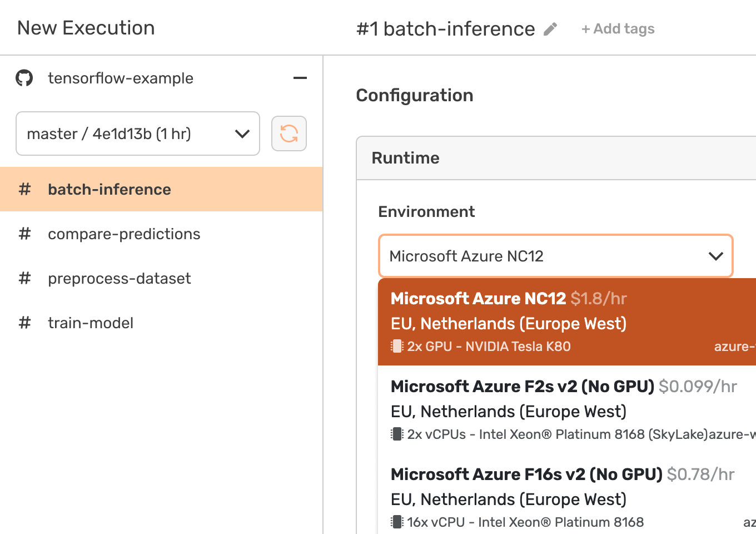Select the train-model step
This screenshot has height=534, width=756.
pos(161,323)
